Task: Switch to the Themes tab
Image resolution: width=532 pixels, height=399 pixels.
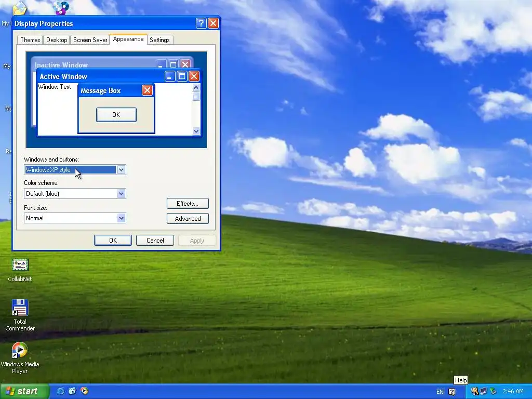Action: pyautogui.click(x=30, y=39)
